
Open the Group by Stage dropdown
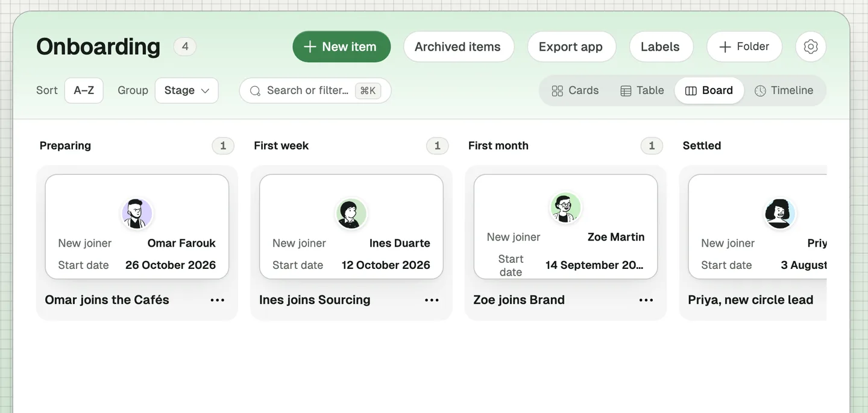point(187,90)
